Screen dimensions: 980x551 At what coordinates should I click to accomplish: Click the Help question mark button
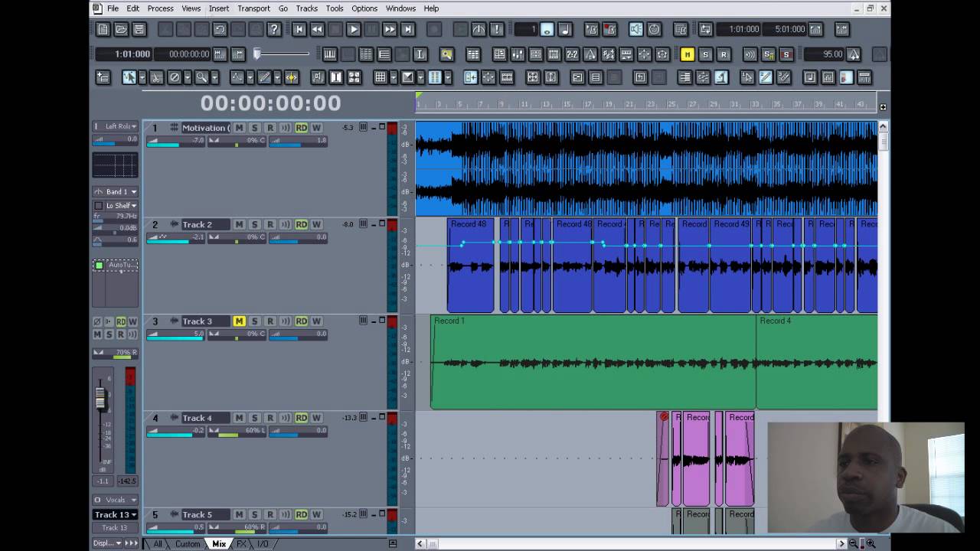274,29
